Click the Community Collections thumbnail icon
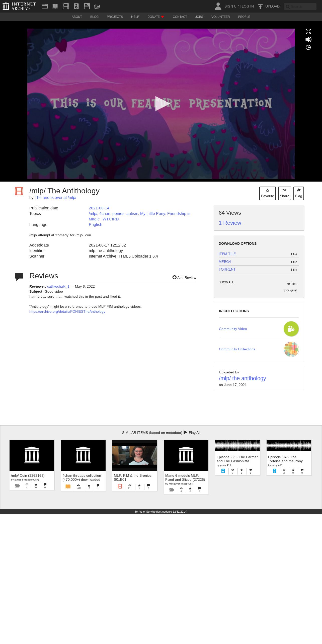 (x=291, y=349)
